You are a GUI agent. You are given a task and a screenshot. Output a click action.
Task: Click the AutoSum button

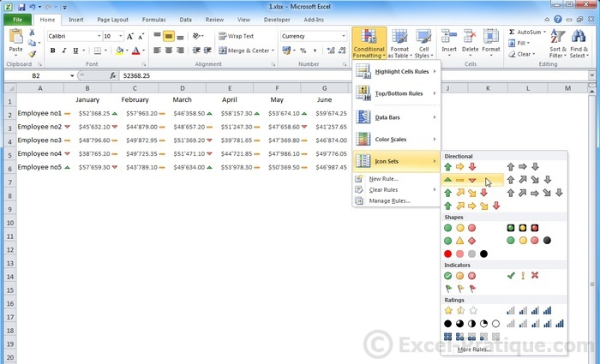click(x=526, y=33)
